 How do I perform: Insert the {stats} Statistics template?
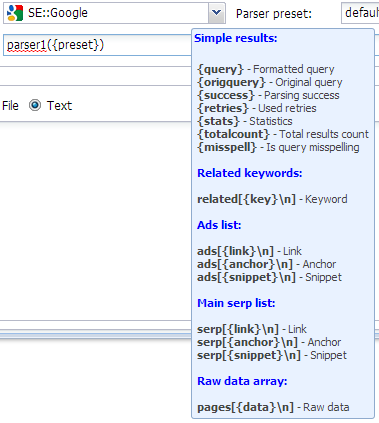(245, 121)
